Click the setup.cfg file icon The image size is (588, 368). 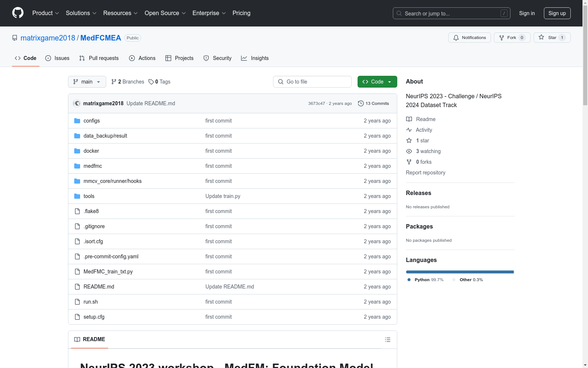click(77, 317)
